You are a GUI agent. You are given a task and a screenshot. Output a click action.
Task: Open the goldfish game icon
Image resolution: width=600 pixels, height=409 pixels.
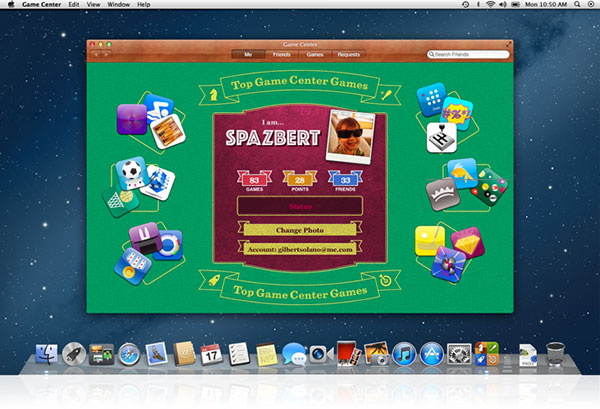(463, 173)
